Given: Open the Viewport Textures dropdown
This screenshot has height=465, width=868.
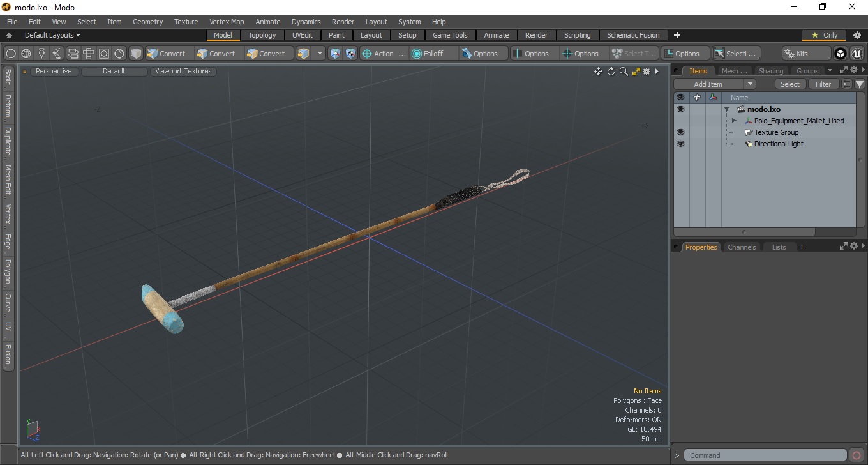Looking at the screenshot, I should (x=183, y=72).
